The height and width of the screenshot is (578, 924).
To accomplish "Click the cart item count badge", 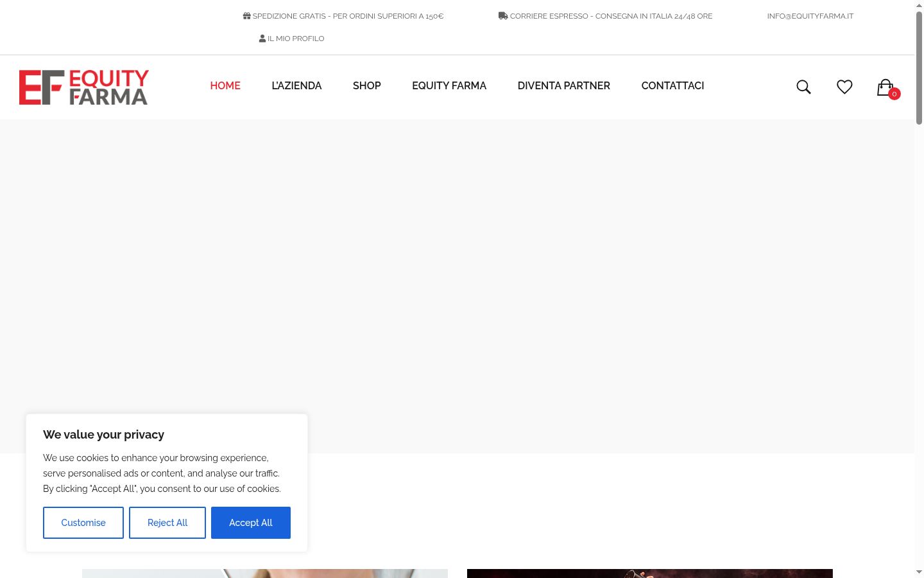I will click(x=894, y=94).
